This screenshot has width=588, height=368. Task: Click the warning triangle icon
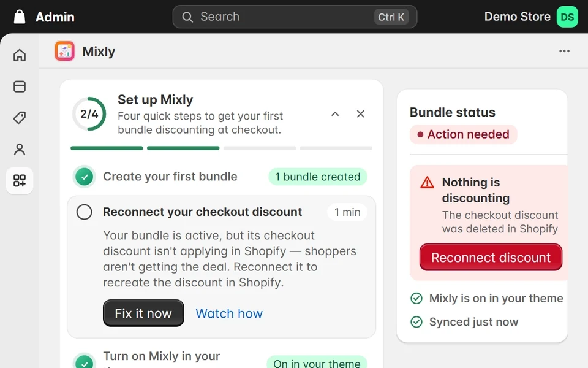point(427,183)
